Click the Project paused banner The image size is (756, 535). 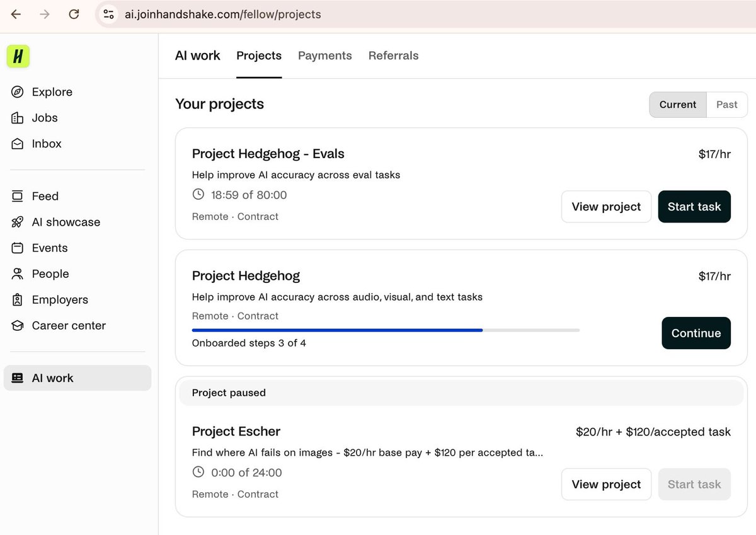pos(461,393)
